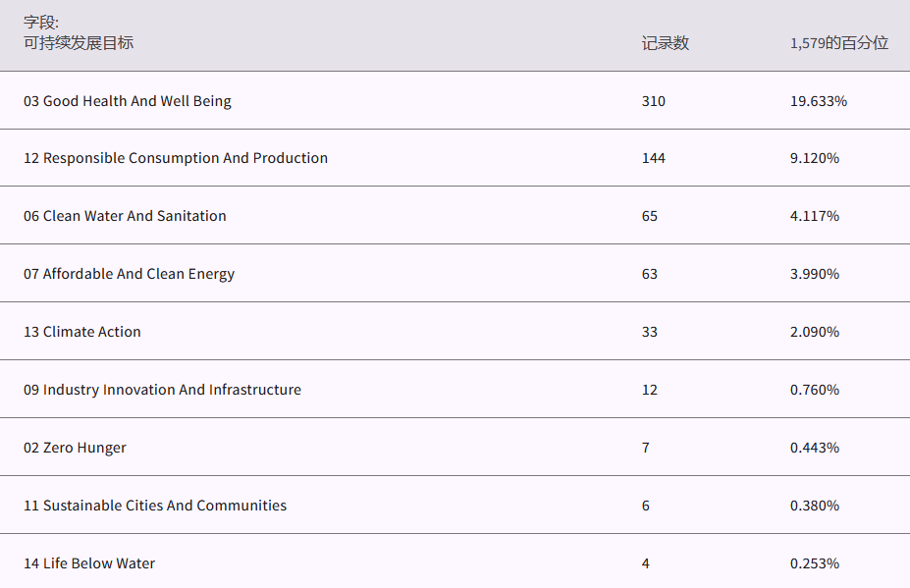Select the 19.633% percentage value
910x588 pixels.
pos(818,101)
